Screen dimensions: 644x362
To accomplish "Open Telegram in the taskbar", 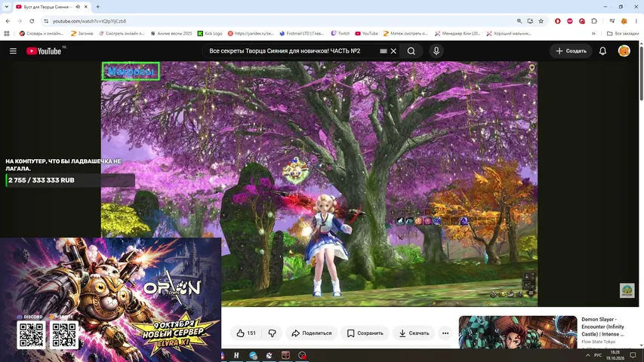I will click(x=253, y=355).
